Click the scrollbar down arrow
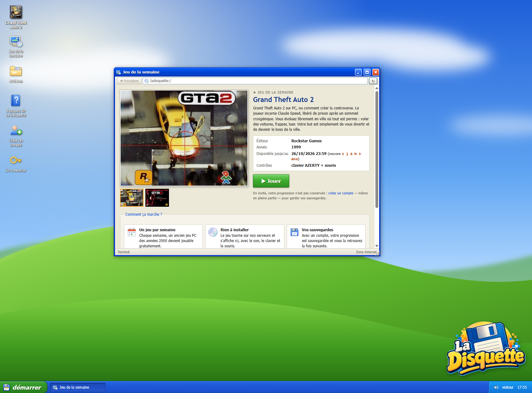This screenshot has height=393, width=532. coord(377,246)
